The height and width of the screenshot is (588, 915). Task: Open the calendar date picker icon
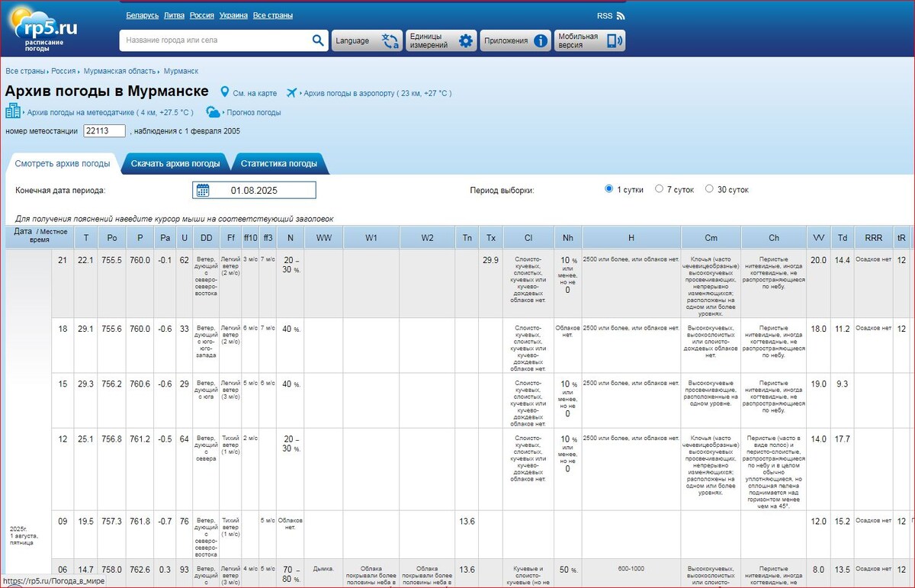[203, 190]
